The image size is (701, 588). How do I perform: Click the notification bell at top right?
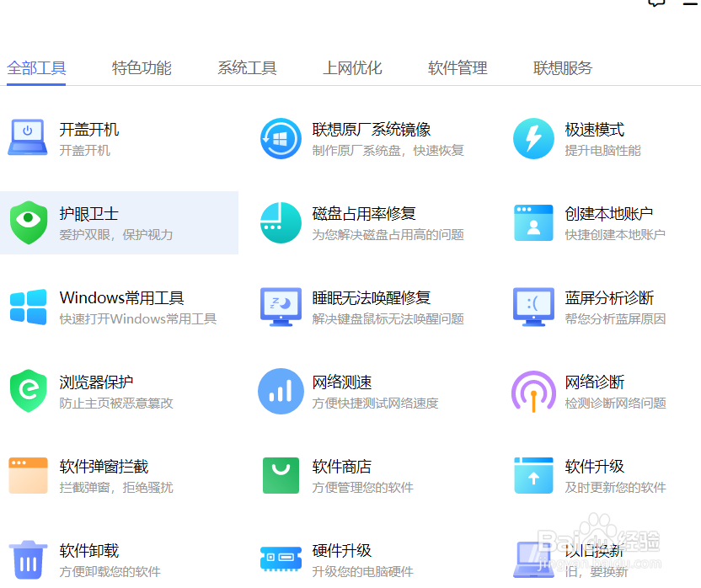656,4
